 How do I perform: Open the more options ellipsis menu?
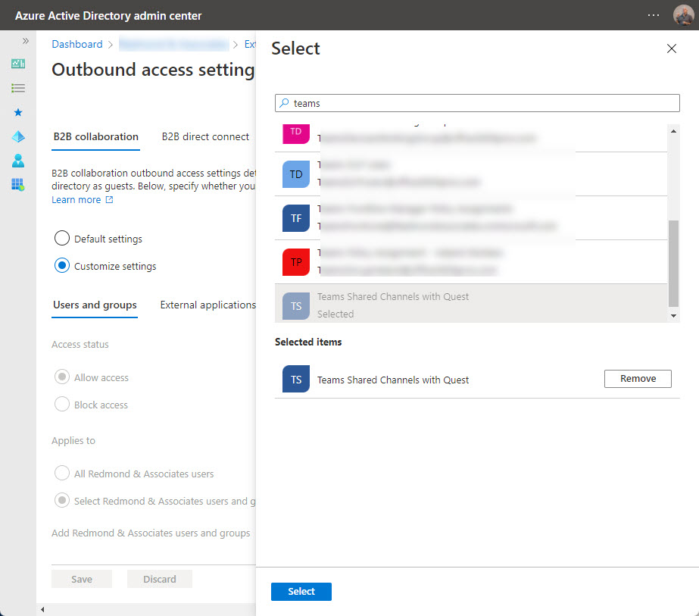[653, 15]
